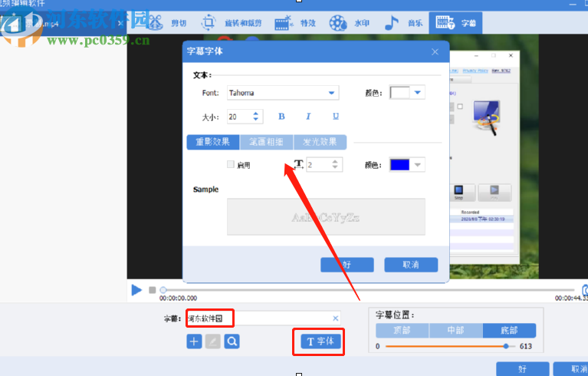Screen dimensions: 588x376
Task: Close the 字幕字体 dialog
Action: [x=435, y=51]
